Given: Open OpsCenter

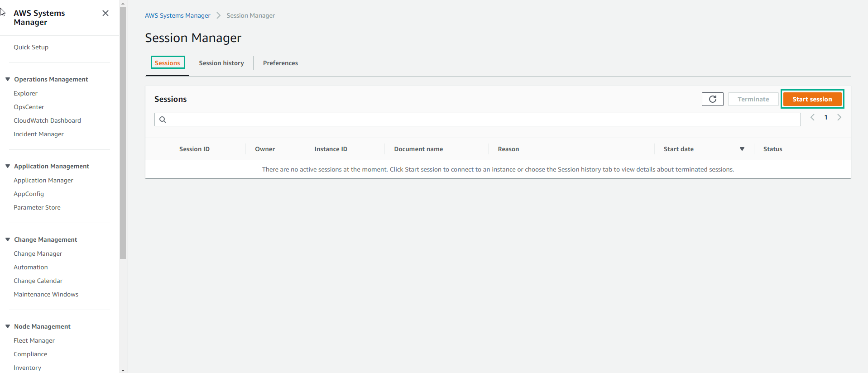Looking at the screenshot, I should coord(29,107).
